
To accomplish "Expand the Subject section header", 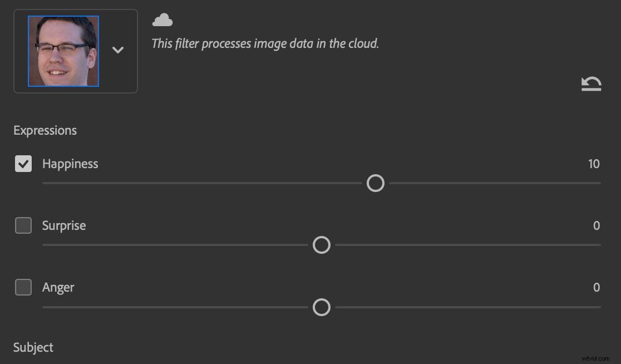I will 33,347.
